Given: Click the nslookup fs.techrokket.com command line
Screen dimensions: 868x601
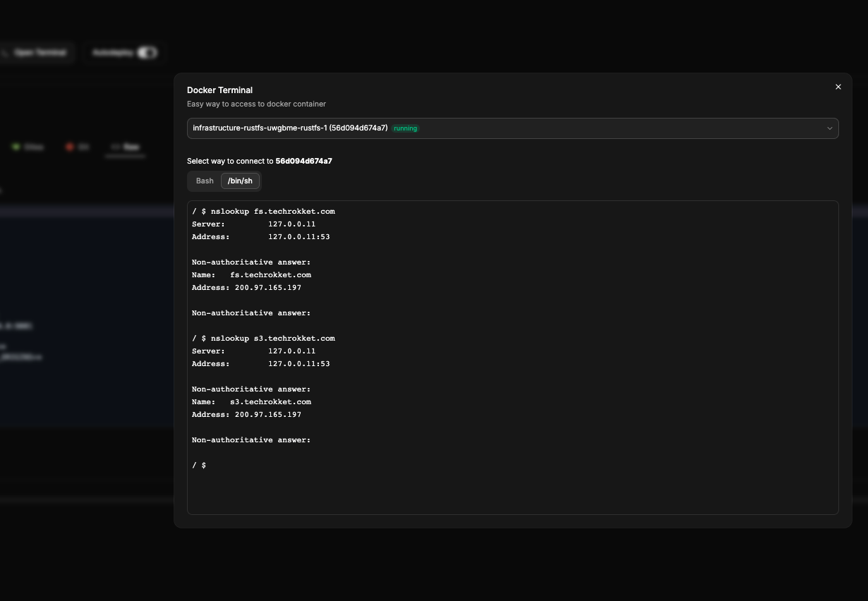Looking at the screenshot, I should click(x=263, y=212).
